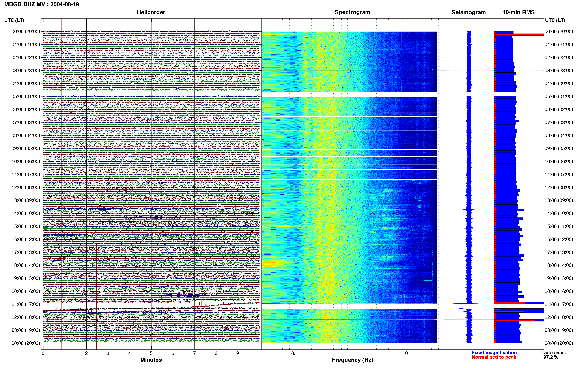Click Minutes axis tick label '7'

[x=195, y=353]
